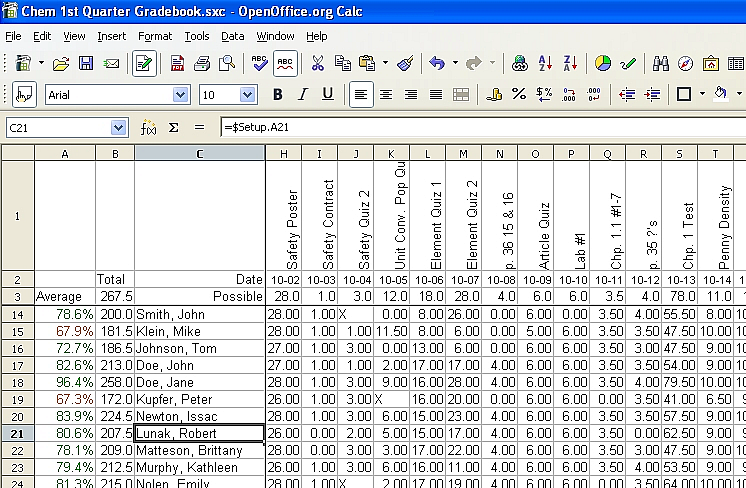Viewport: 746px width, 488px height.
Task: Open the Insert menu
Action: 112,36
